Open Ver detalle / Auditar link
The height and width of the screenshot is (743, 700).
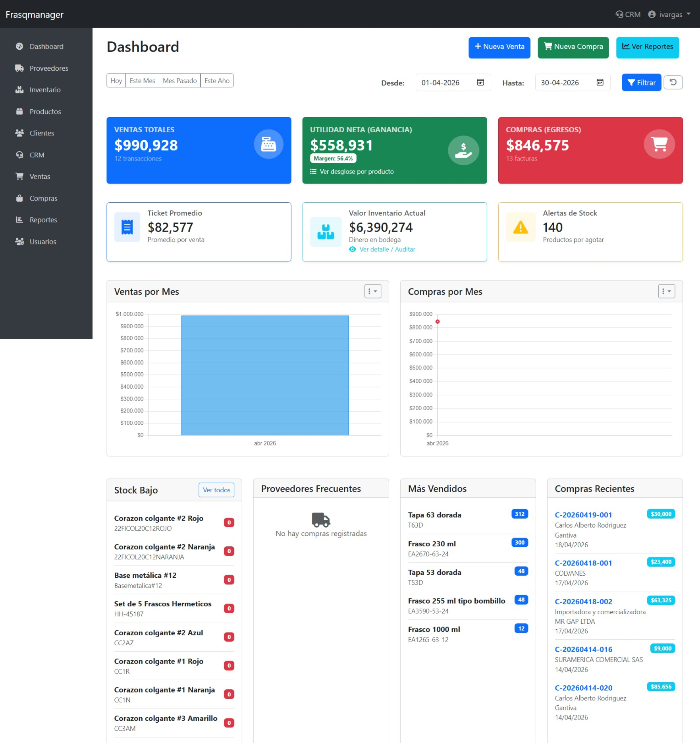pos(387,249)
